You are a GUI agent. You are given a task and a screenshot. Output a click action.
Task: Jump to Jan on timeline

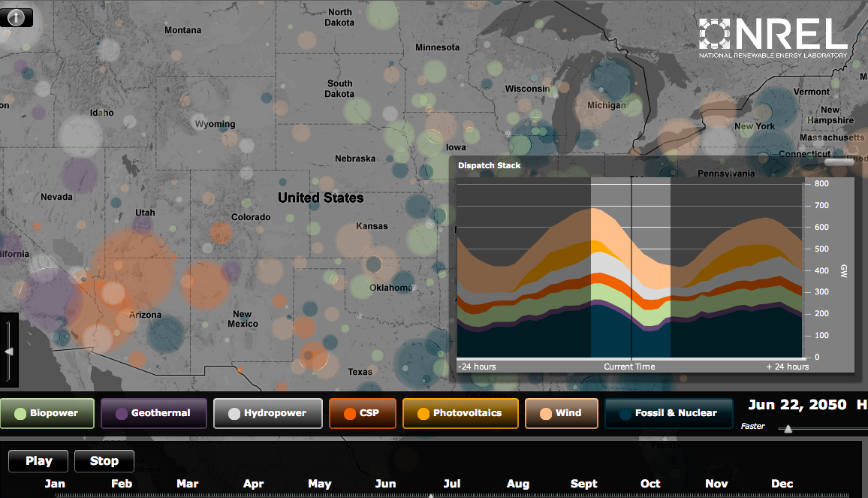[55, 484]
